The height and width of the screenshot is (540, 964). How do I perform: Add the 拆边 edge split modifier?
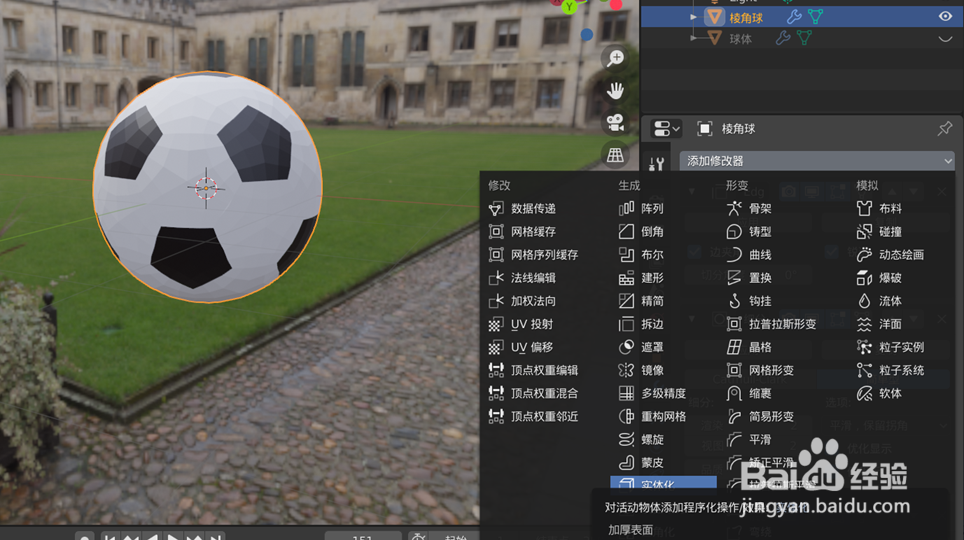[x=641, y=324]
